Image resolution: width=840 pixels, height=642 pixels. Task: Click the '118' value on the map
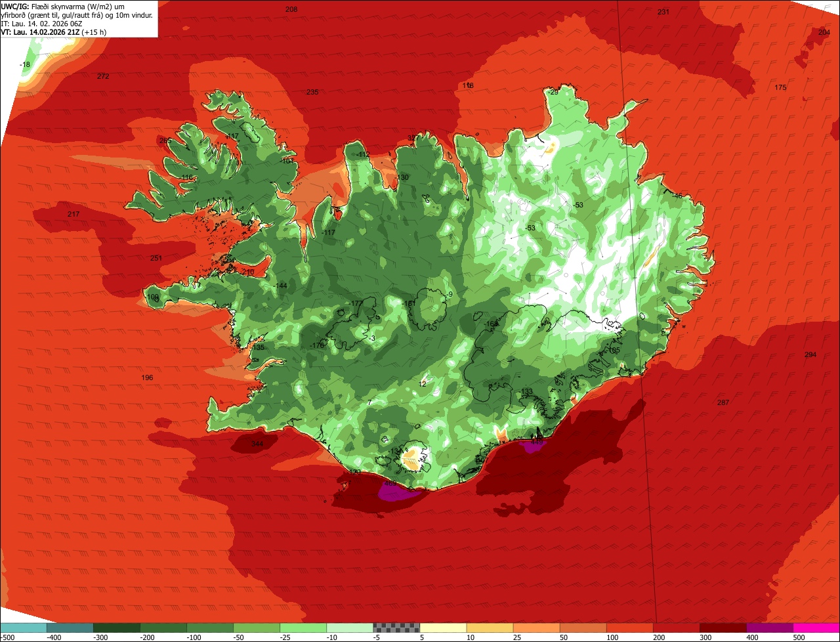pos(468,86)
